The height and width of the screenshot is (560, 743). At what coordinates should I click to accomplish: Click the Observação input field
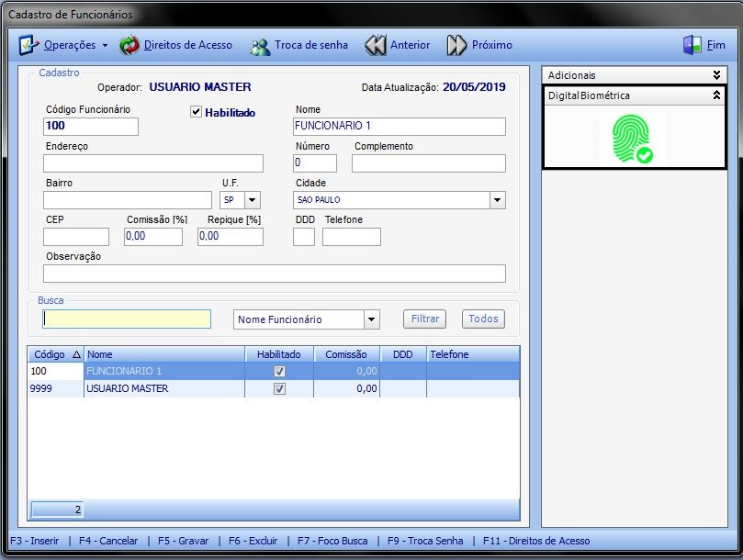pyautogui.click(x=275, y=274)
